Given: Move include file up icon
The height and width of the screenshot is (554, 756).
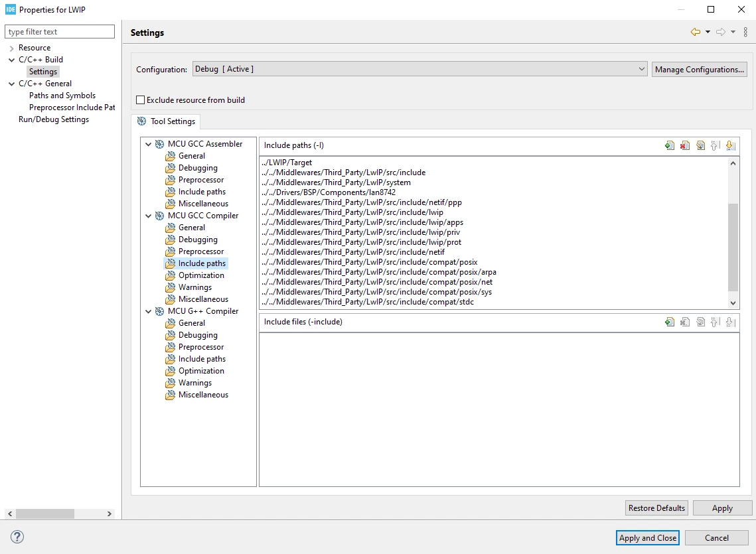Looking at the screenshot, I should tap(716, 322).
